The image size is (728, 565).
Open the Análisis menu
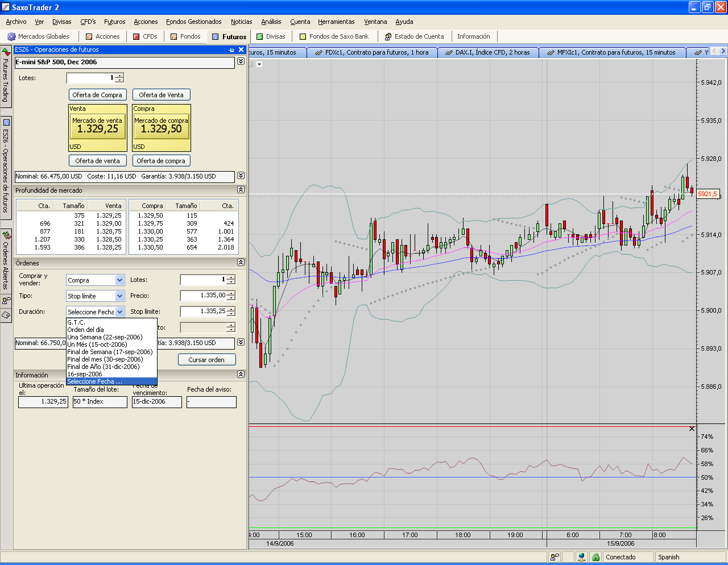[x=271, y=22]
